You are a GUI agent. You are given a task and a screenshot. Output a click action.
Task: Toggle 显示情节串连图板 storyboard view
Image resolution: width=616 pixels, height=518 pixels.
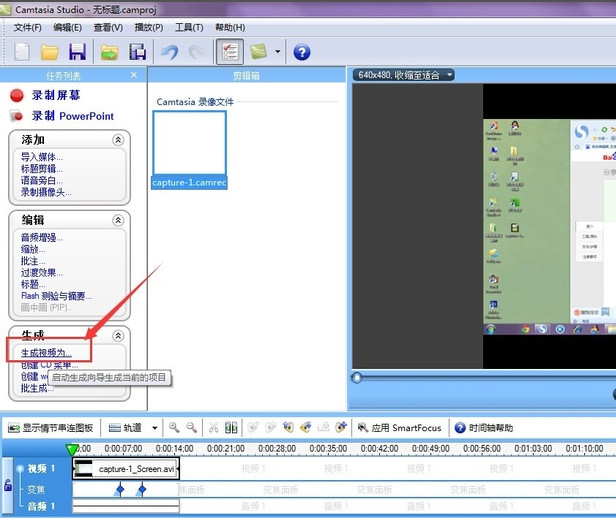point(51,428)
